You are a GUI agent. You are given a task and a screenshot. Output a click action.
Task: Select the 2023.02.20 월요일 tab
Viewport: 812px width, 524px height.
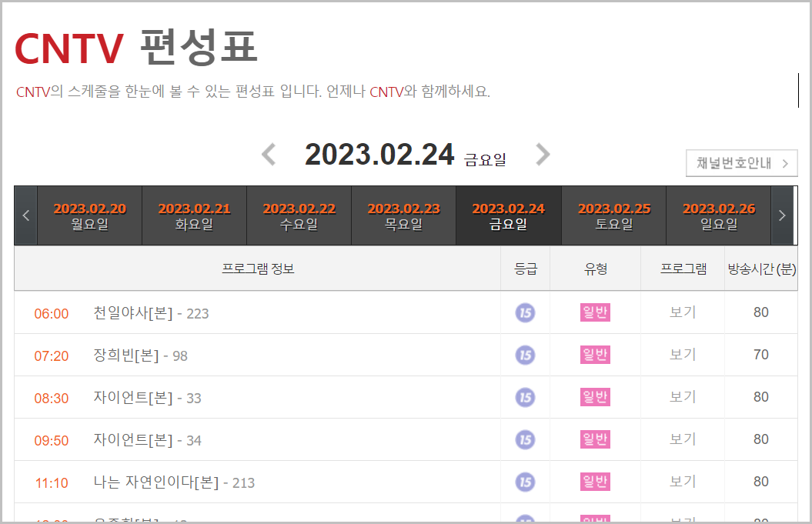click(x=89, y=215)
